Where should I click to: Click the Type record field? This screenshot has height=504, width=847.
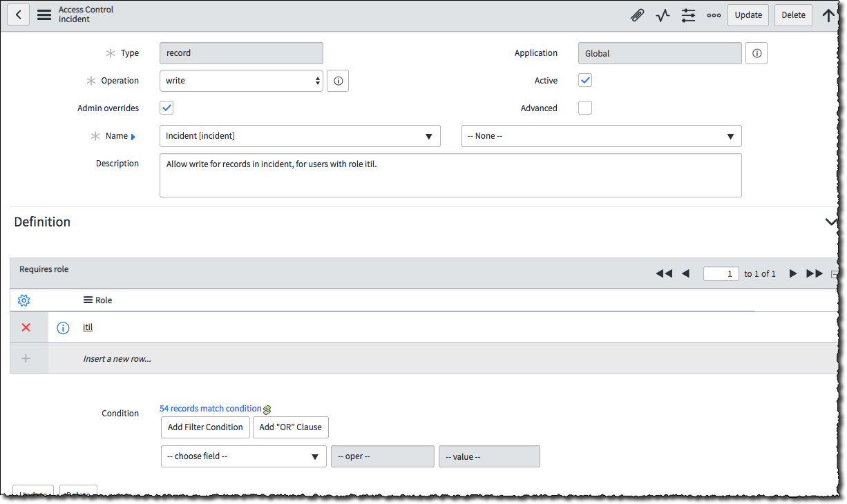(241, 53)
